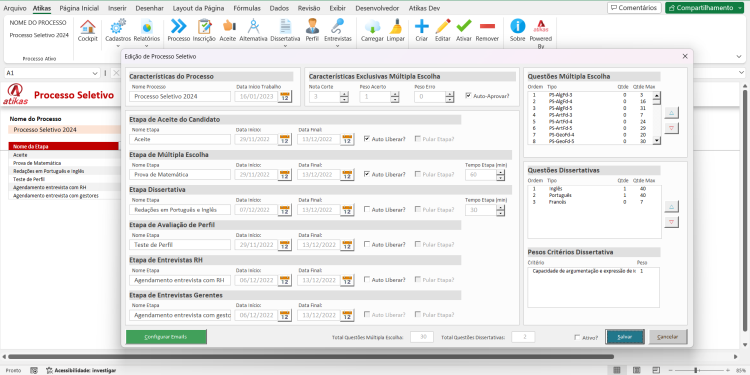This screenshot has height=375, width=750.
Task: Click the Carregar cloud download icon
Action: point(372,26)
